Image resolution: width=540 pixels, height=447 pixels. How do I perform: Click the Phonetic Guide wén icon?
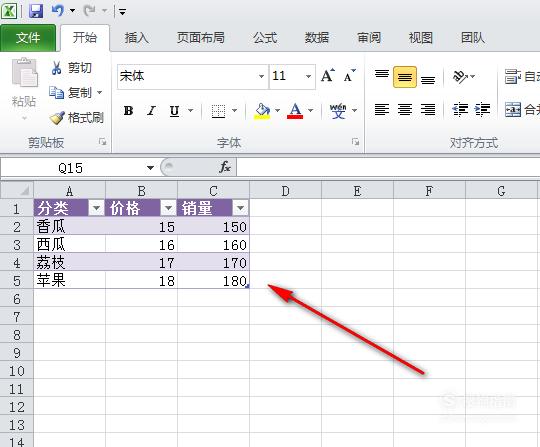click(338, 111)
